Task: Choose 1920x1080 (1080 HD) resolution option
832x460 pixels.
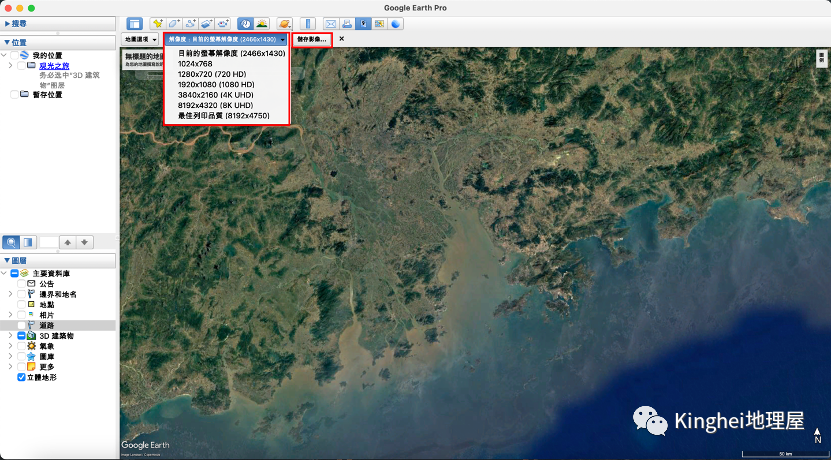Action: [x=218, y=84]
